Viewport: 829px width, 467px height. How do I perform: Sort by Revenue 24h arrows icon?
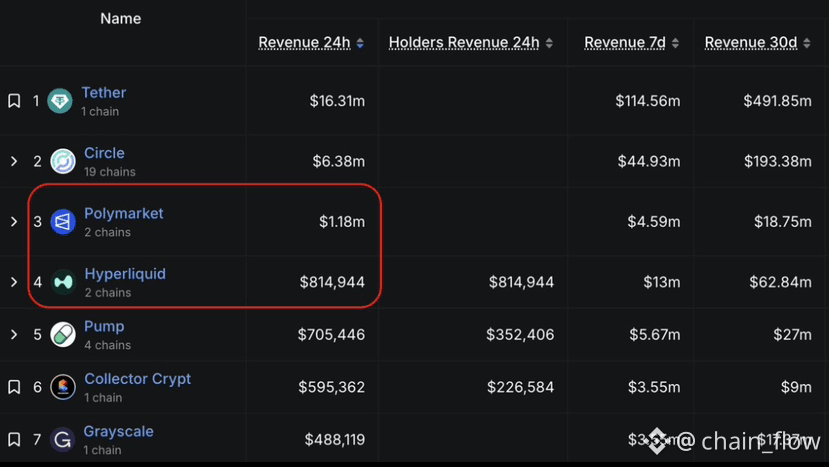click(360, 43)
